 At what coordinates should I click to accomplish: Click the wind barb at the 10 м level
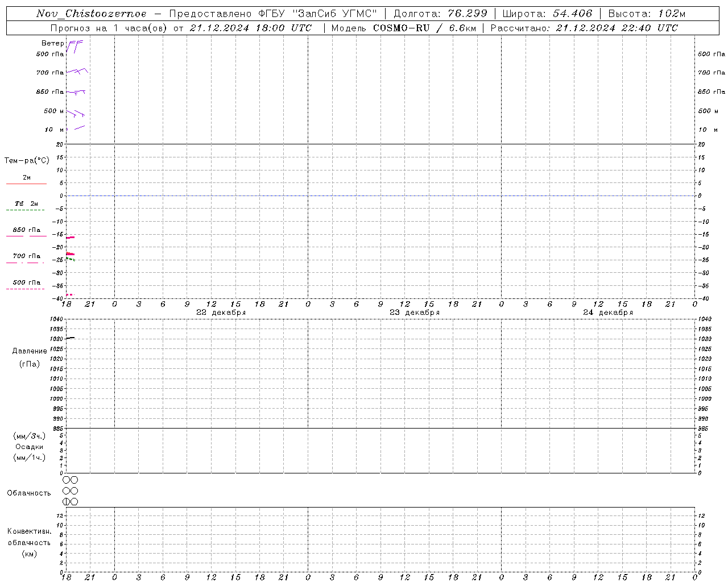click(79, 128)
